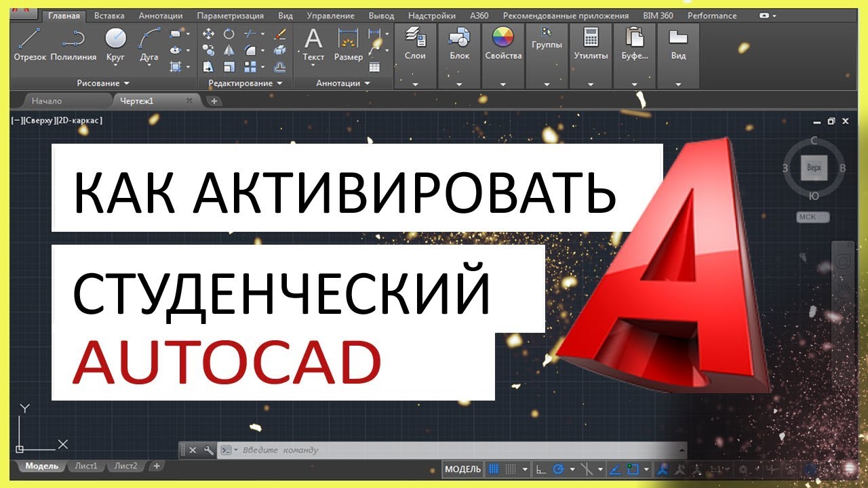Toggle annotation visibility icon in status bar
Viewport: 868px width, 488px height.
click(663, 469)
